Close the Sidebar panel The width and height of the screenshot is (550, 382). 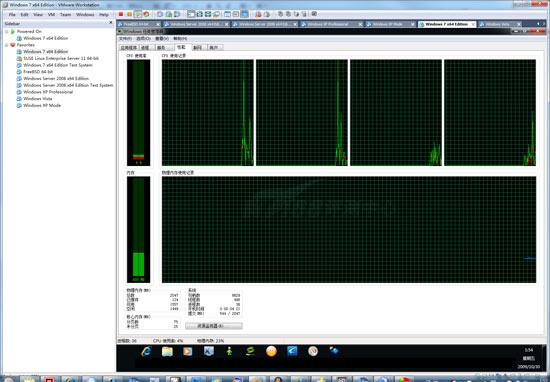click(111, 23)
